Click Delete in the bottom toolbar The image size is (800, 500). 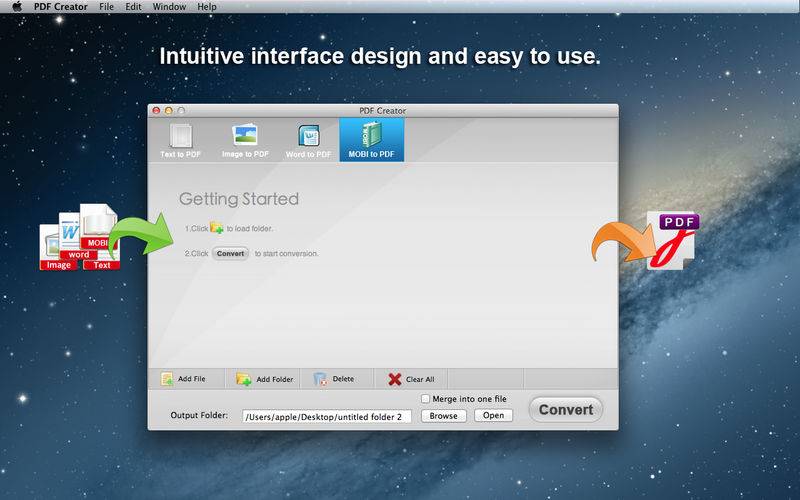pos(334,379)
